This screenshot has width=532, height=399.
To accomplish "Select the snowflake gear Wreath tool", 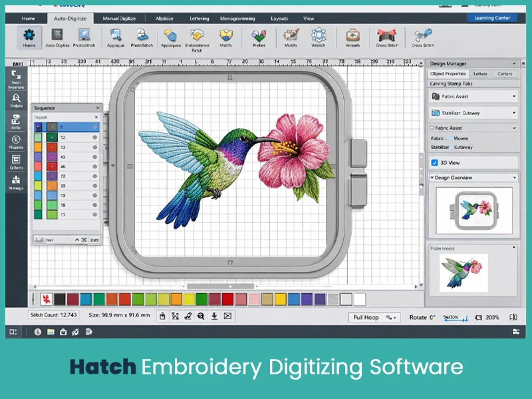I will coord(319,37).
